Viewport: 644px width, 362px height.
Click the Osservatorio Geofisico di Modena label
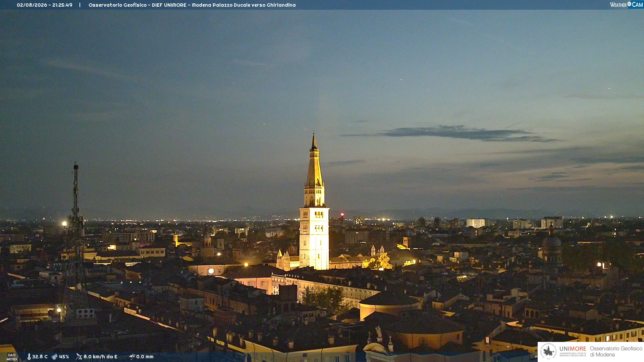[616, 352]
